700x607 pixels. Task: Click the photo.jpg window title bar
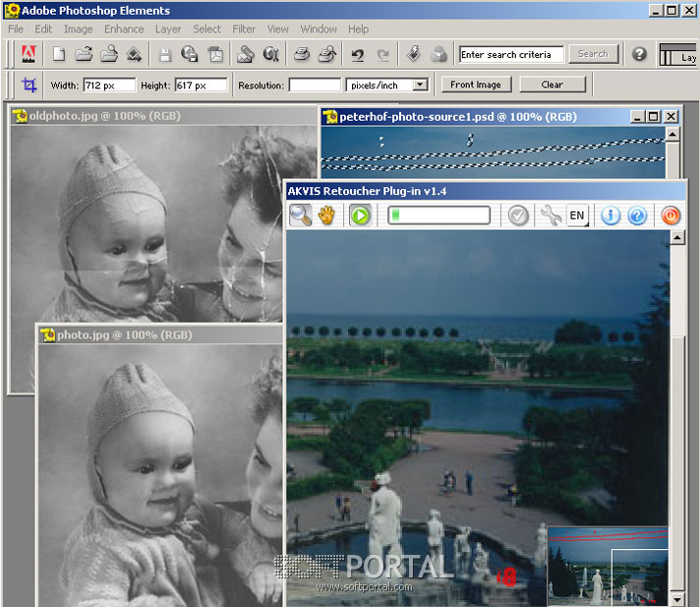[160, 335]
